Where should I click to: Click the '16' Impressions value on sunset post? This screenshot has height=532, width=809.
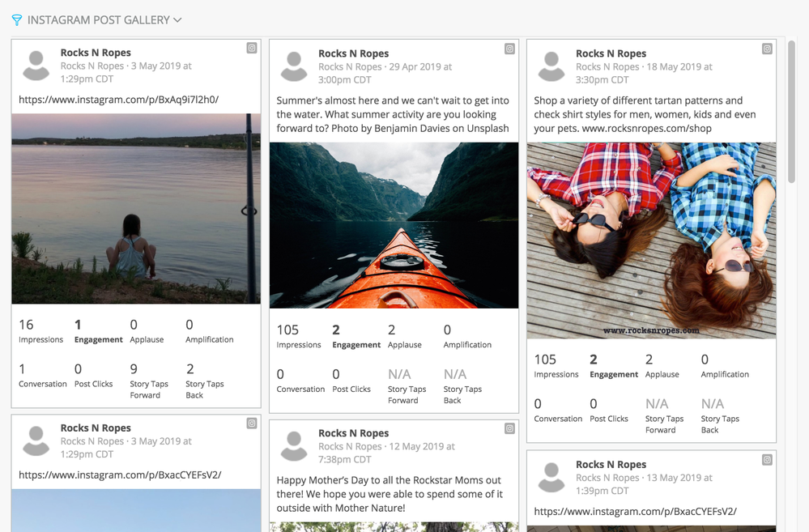(26, 325)
